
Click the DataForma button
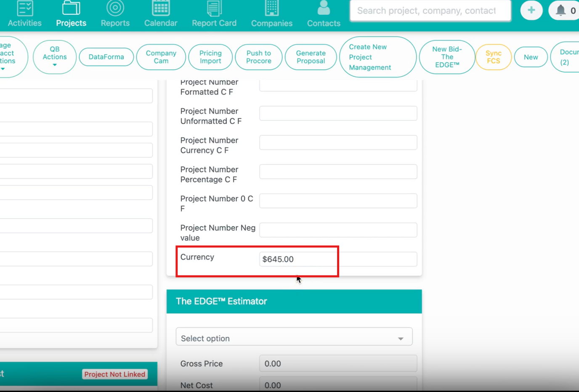click(x=106, y=57)
